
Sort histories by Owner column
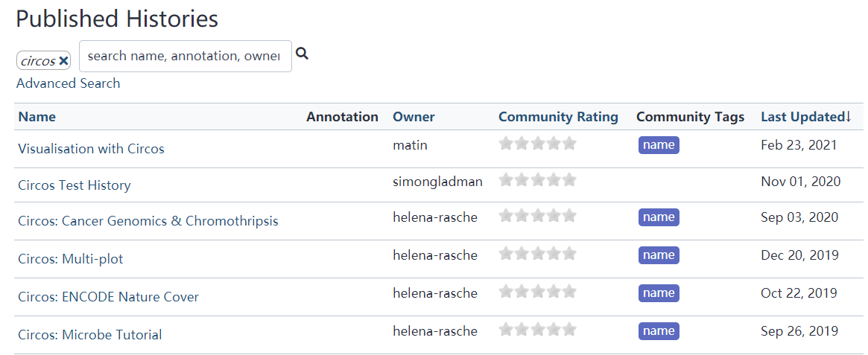(414, 117)
